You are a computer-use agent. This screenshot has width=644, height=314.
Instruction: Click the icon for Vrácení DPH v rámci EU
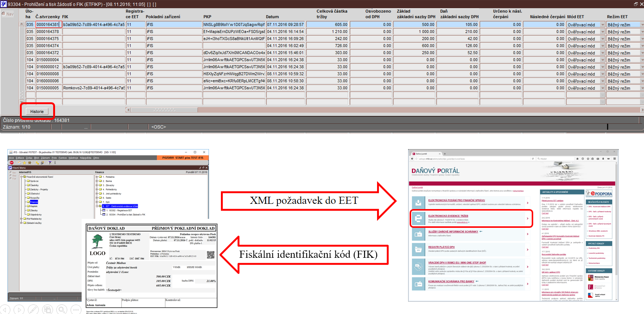pos(418,267)
